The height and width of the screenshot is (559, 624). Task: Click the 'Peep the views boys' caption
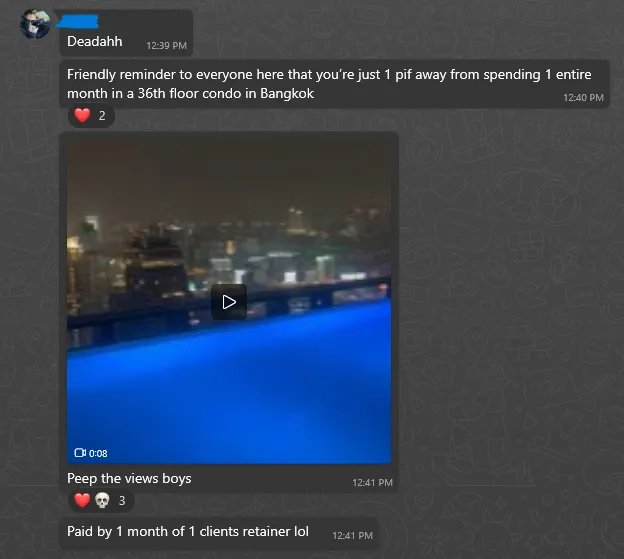129,478
